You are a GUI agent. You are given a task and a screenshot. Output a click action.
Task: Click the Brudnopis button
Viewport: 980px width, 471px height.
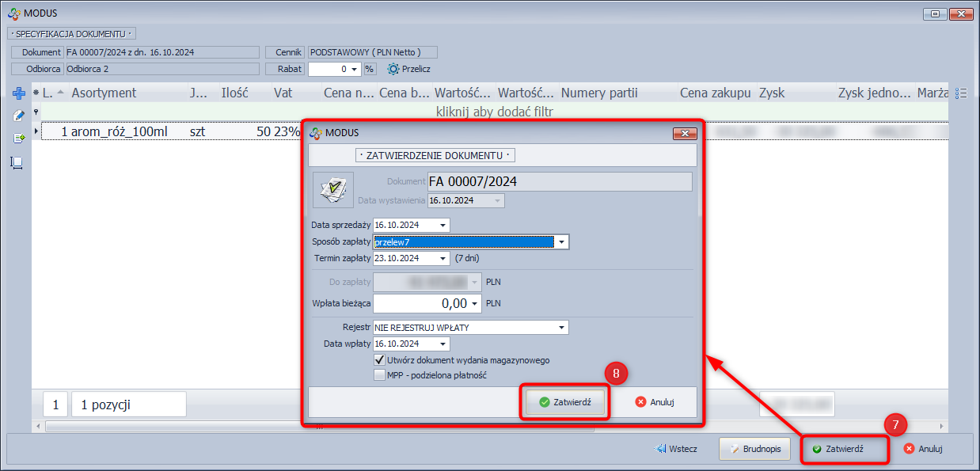pos(754,449)
